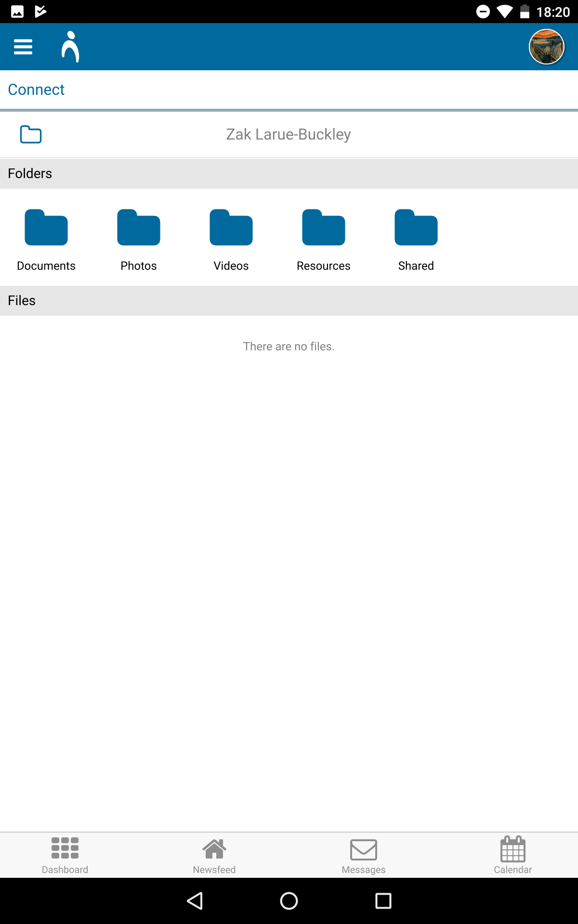Open the Shared folder
The width and height of the screenshot is (578, 924).
[416, 240]
